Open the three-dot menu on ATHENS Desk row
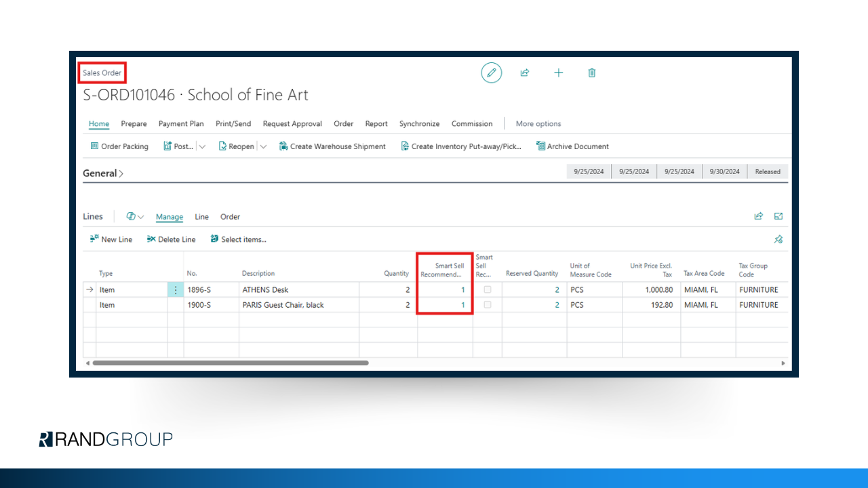 (x=176, y=290)
